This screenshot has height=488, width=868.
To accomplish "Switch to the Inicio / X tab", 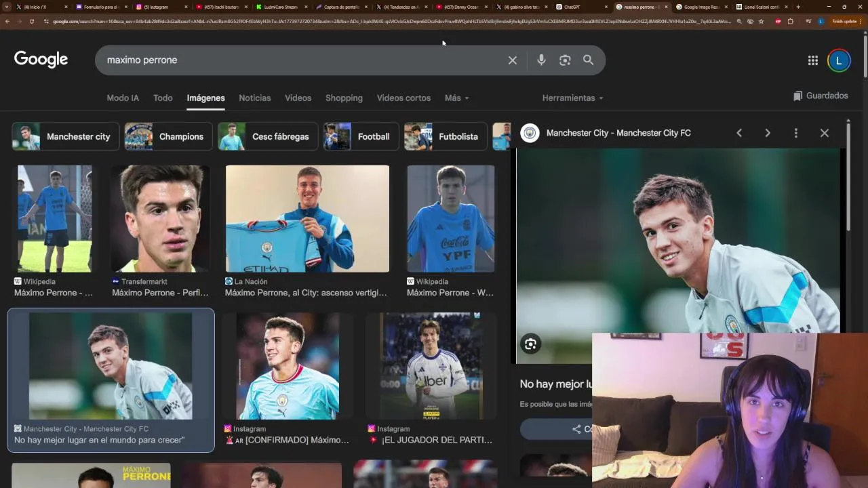I will click(41, 7).
